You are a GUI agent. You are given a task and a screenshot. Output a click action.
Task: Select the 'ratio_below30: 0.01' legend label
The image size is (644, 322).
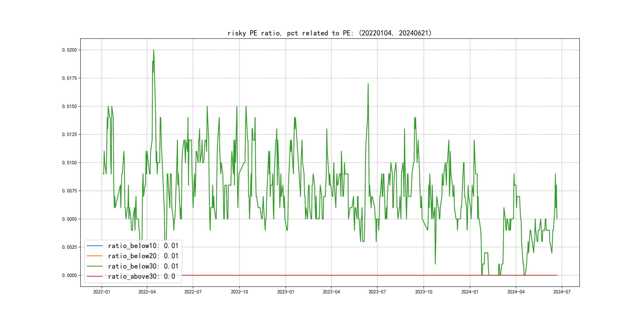point(143,266)
